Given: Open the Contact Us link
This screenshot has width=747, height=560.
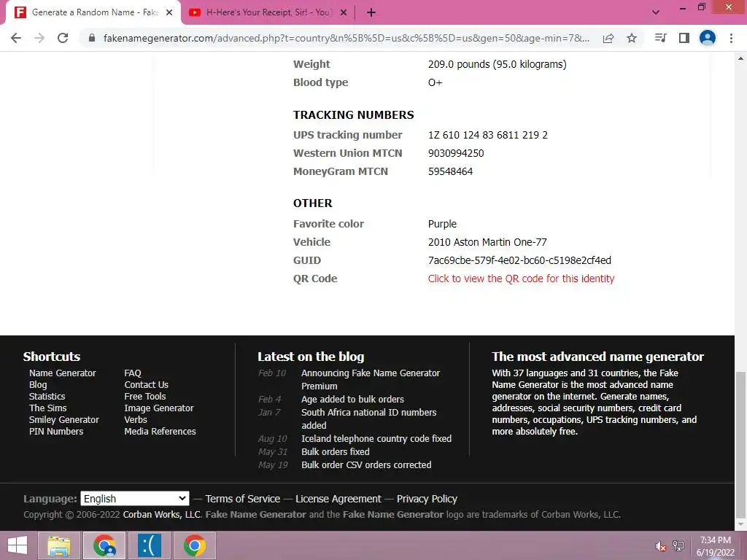Looking at the screenshot, I should pyautogui.click(x=146, y=385).
